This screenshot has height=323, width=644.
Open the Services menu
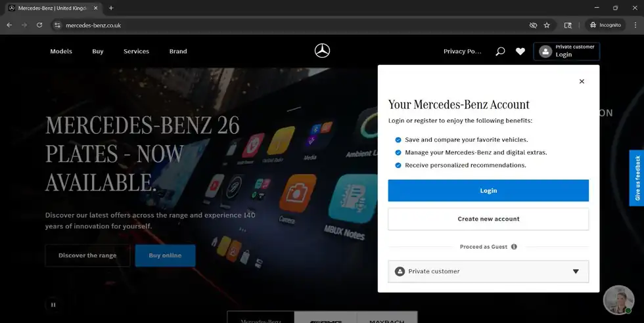[137, 51]
